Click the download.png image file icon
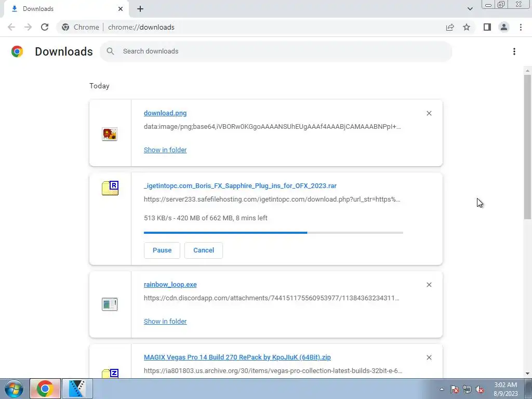The height and width of the screenshot is (399, 532). pyautogui.click(x=110, y=134)
